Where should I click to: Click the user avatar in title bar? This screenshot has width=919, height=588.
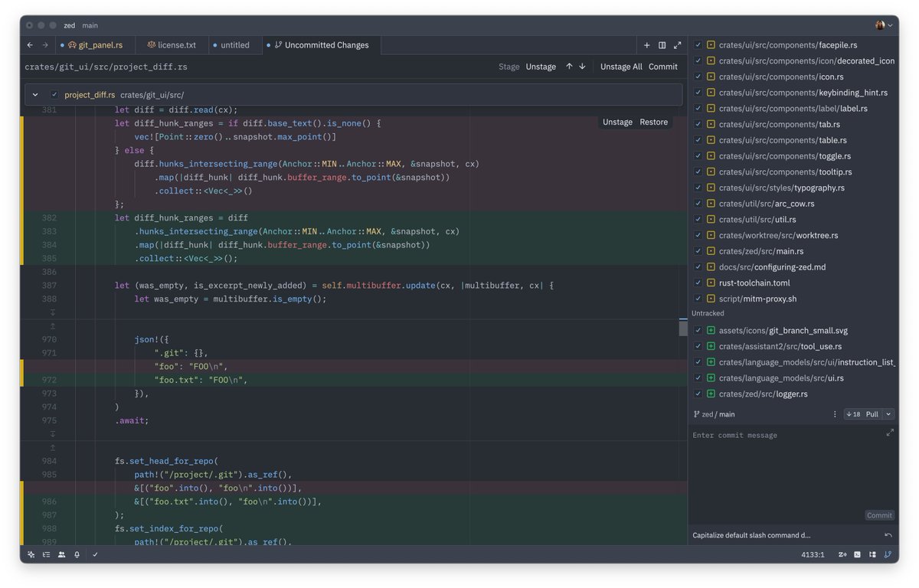point(880,25)
